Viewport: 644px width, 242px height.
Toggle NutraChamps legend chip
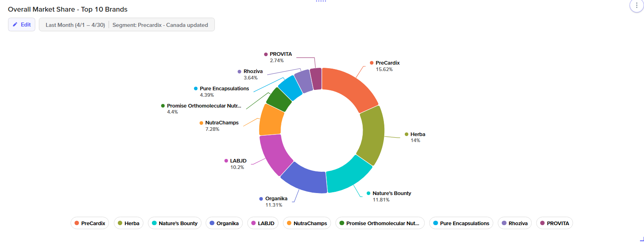click(307, 223)
